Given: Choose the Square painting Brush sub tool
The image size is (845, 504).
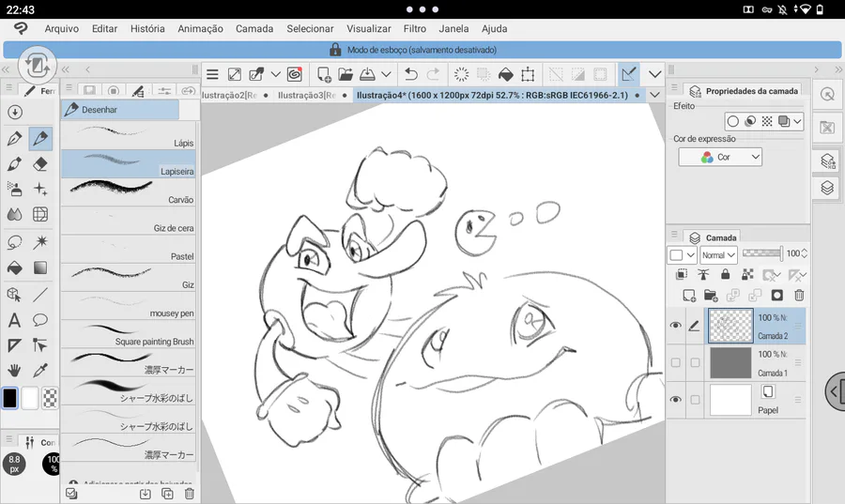Looking at the screenshot, I should pyautogui.click(x=128, y=334).
